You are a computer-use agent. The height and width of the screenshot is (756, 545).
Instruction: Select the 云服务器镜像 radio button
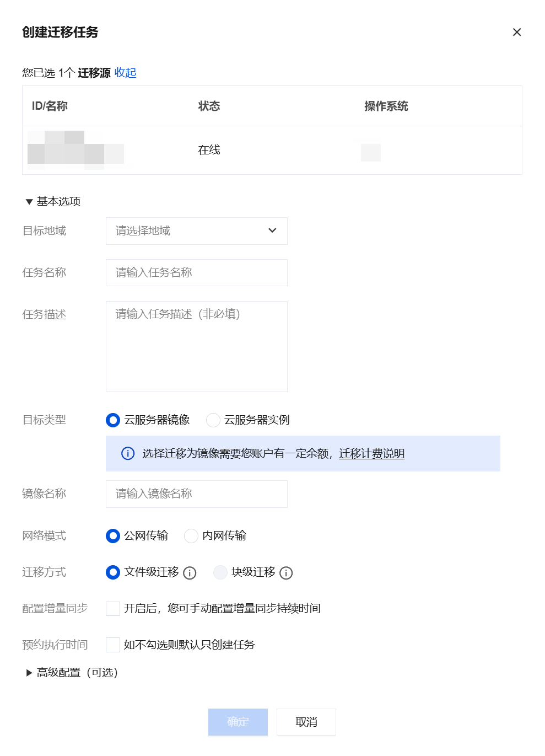pos(113,420)
